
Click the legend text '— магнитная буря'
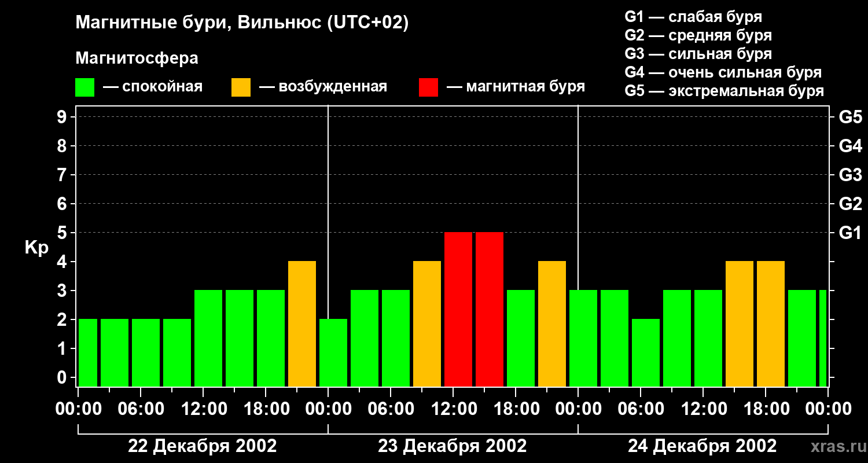pyautogui.click(x=516, y=87)
